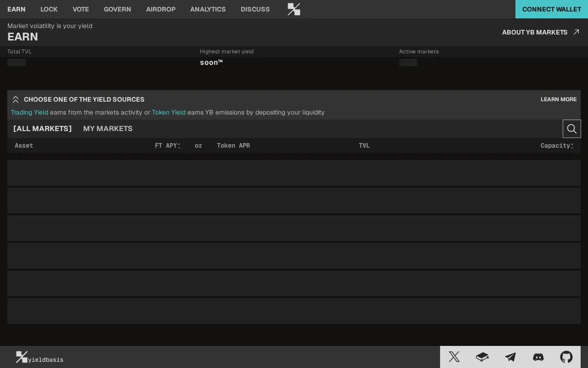Viewport: 588px width, 368px height.
Task: Open the search markets magnifier icon
Action: (572, 129)
